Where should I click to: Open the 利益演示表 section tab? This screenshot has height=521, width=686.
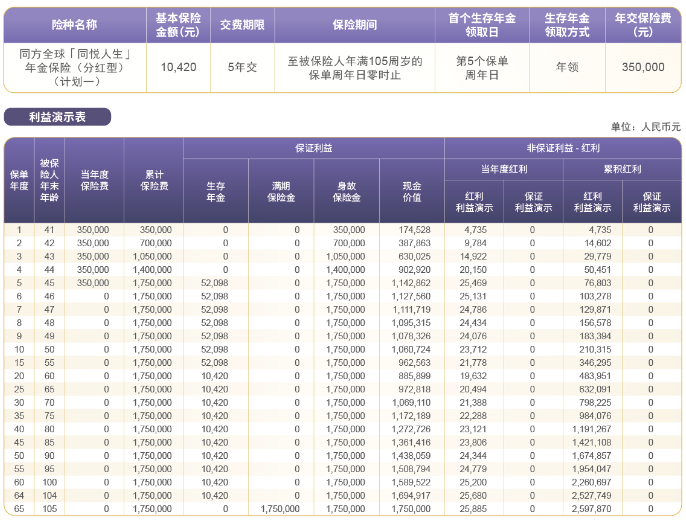(57, 118)
